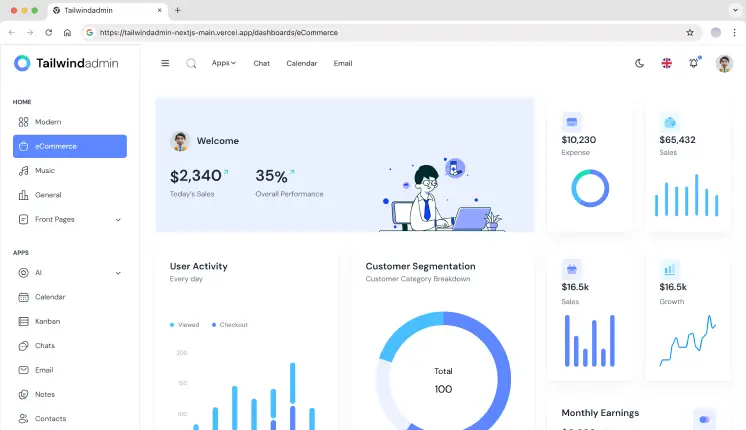Screen dimensions: 746x430
Task: Click the Music note icon
Action: point(23,171)
